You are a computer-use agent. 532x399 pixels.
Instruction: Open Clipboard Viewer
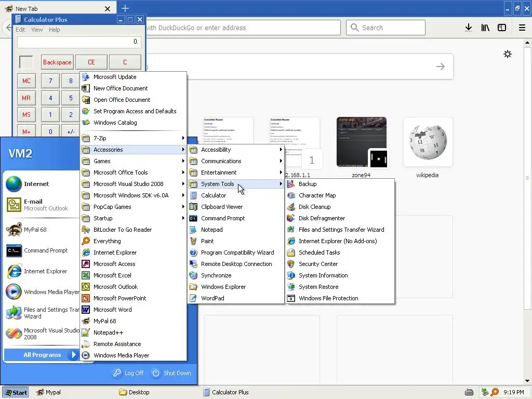236,207
